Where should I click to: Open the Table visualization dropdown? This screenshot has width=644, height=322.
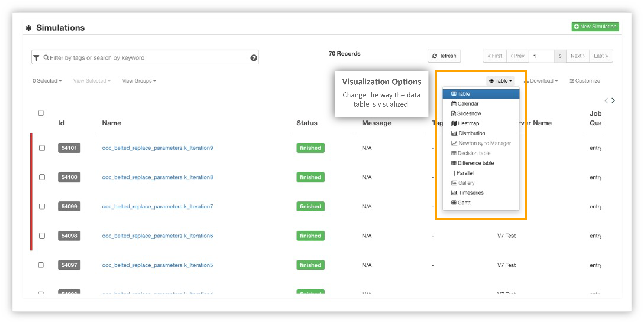pyautogui.click(x=500, y=81)
